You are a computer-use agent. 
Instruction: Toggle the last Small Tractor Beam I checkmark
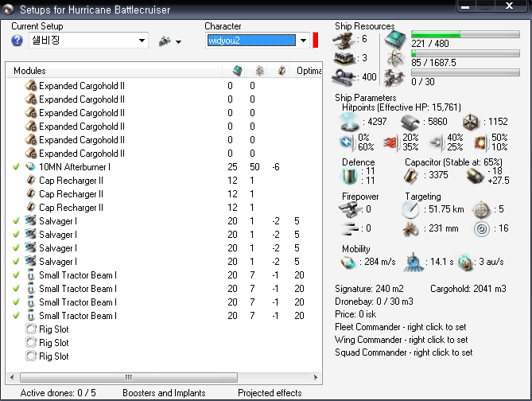point(16,315)
